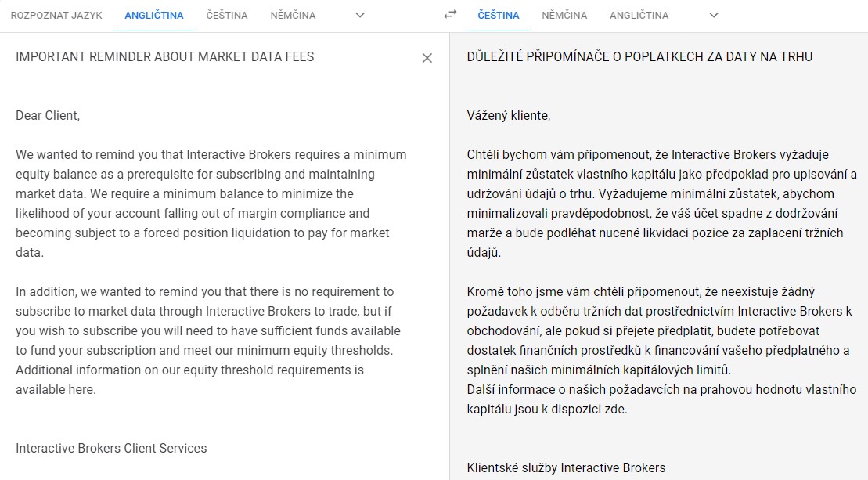Click the translated heading about poplatky
The width and height of the screenshot is (868, 480).
click(639, 56)
